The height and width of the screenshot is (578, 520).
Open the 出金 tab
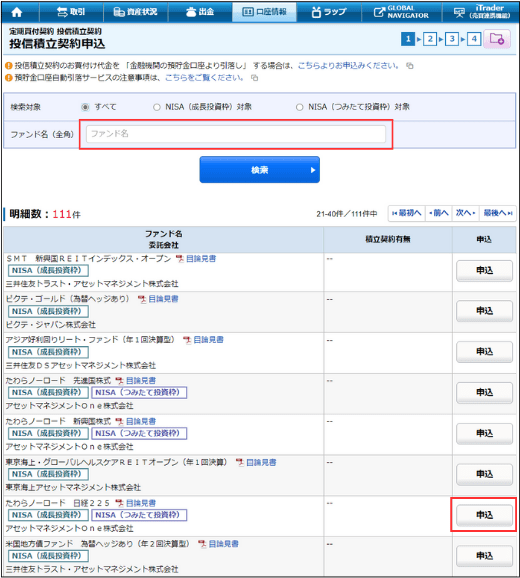(200, 12)
